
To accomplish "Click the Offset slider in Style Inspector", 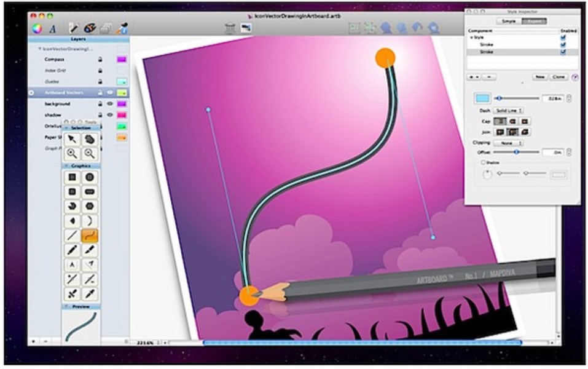I will coord(517,152).
